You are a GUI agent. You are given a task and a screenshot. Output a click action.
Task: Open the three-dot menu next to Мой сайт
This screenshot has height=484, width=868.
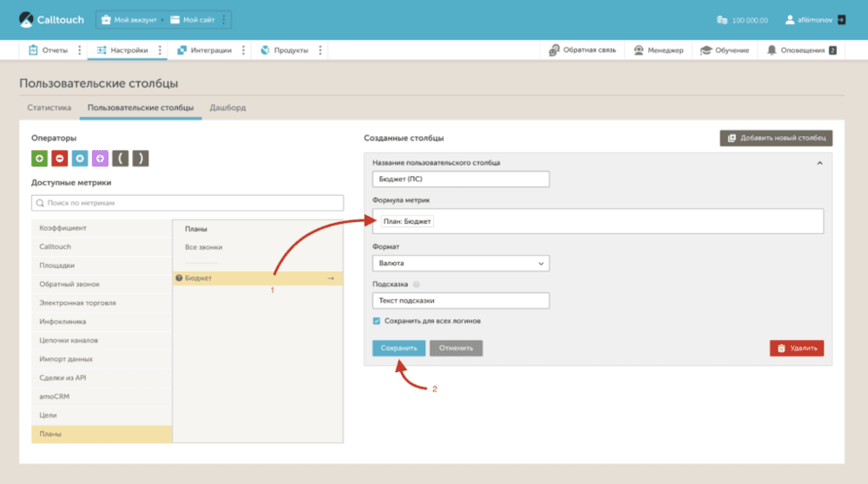click(x=224, y=20)
